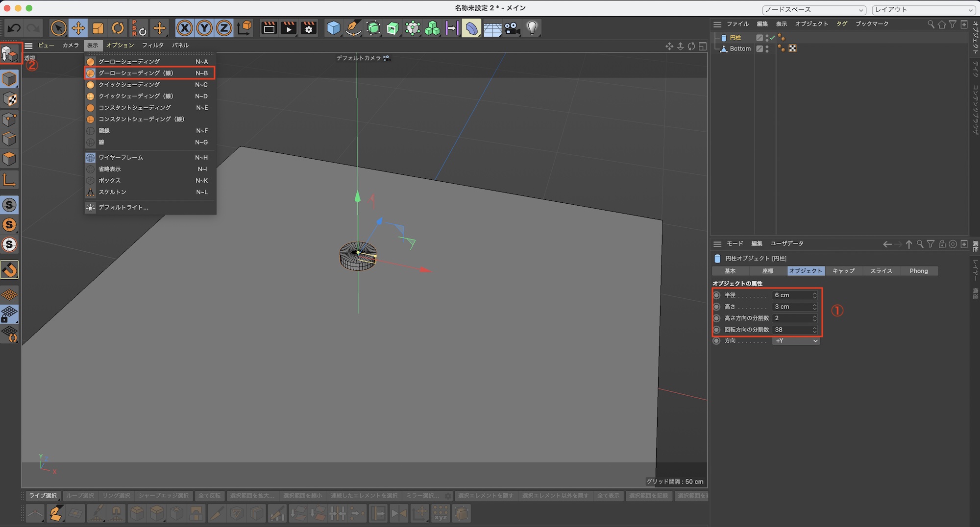Screen dimensions: 980x527
Task: Toggle the 円柱 object's green enable checkmark
Action: (772, 38)
